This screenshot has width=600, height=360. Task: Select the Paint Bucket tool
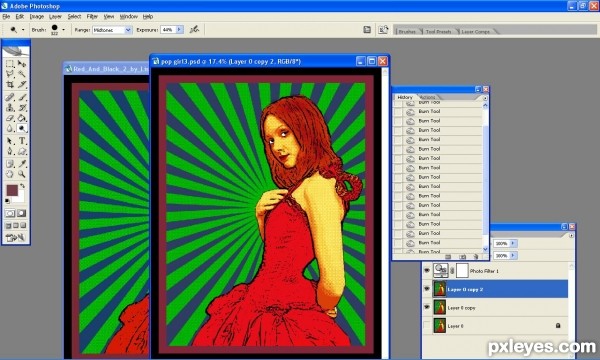22,118
